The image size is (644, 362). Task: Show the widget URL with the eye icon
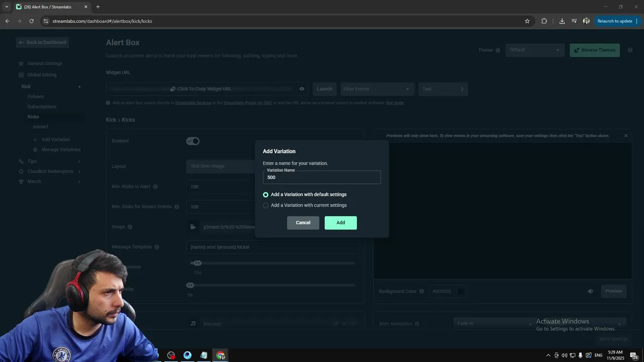302,89
